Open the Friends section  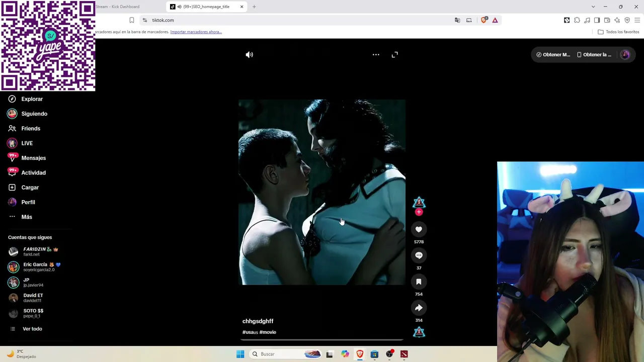31,128
